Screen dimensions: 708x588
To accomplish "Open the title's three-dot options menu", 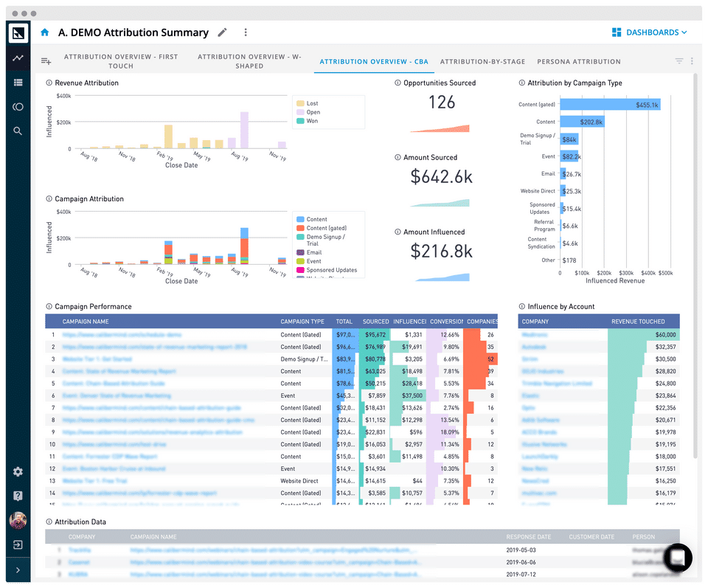I will (246, 32).
